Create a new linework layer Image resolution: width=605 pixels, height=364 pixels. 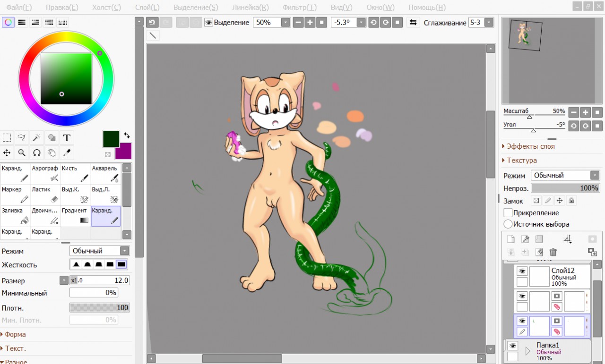click(525, 239)
